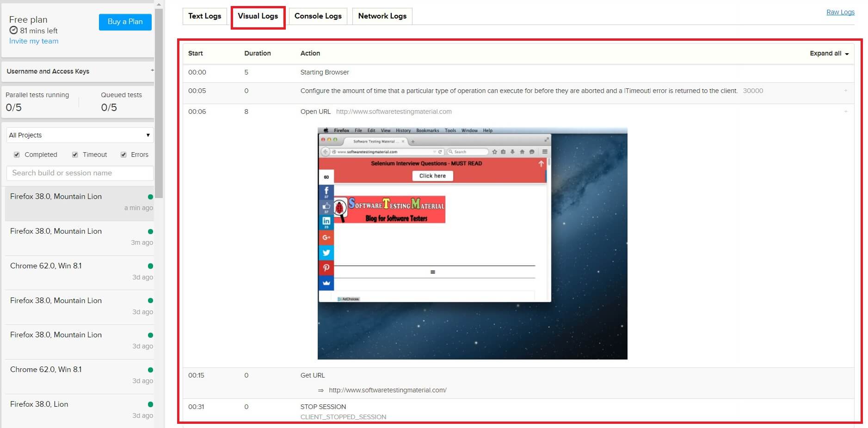The image size is (868, 428).
Task: Click the Get URL result link
Action: point(388,390)
